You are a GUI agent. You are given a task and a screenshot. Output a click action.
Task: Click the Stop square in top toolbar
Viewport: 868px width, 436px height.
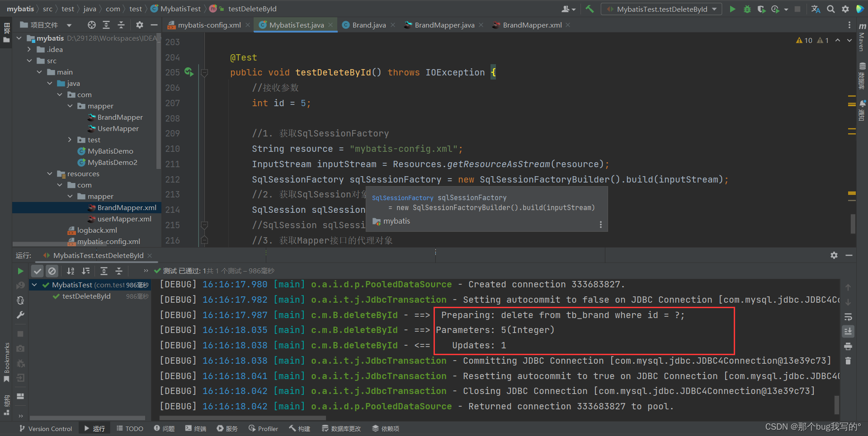[797, 9]
